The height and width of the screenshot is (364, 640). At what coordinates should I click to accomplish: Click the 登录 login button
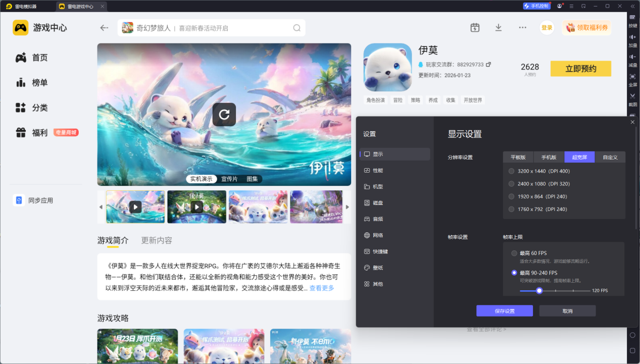(547, 28)
